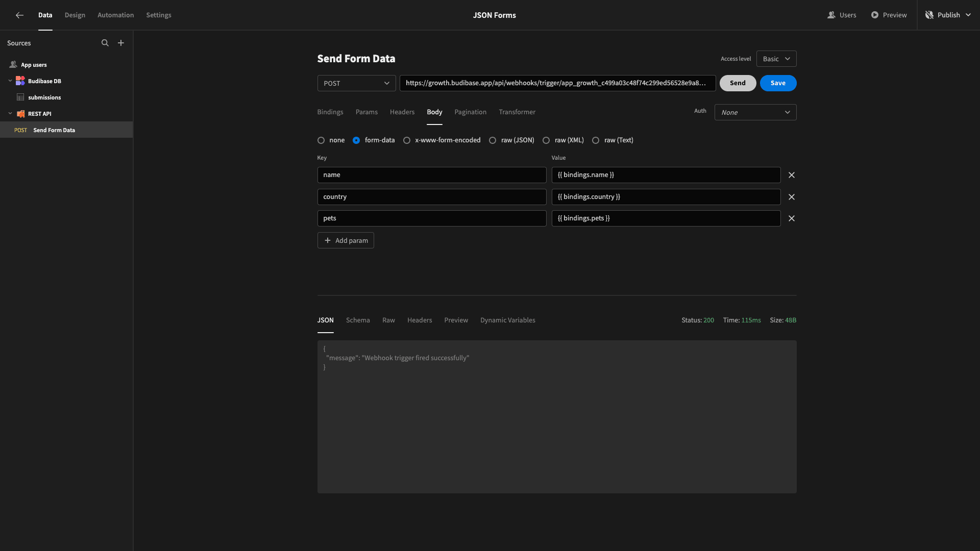This screenshot has height=551, width=980.
Task: Select the none body type
Action: pyautogui.click(x=321, y=140)
